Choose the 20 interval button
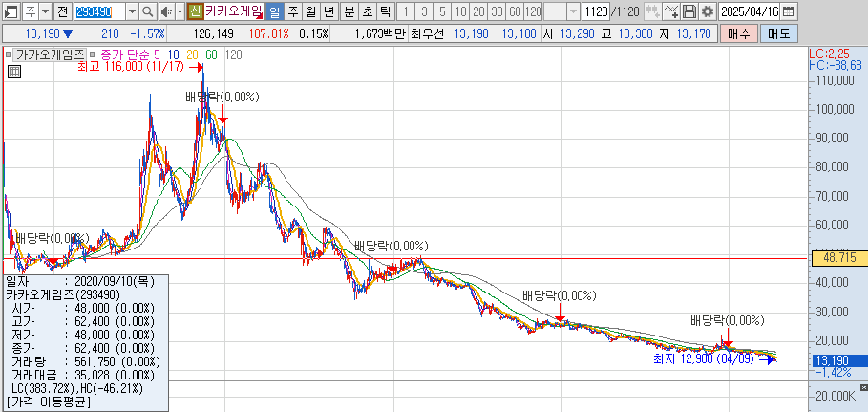Image resolution: width=868 pixels, height=412 pixels. 478,11
